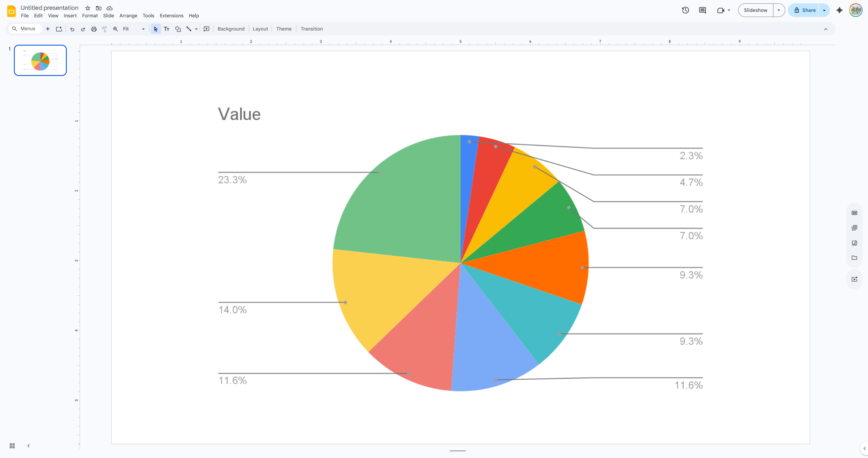Image resolution: width=868 pixels, height=458 pixels.
Task: Select the shape tool
Action: coord(178,29)
